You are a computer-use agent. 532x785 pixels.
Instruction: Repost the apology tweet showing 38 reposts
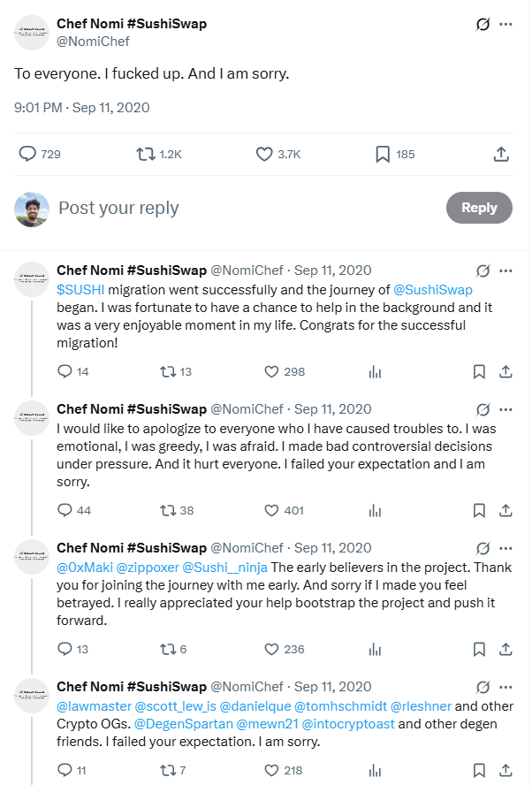coord(168,511)
